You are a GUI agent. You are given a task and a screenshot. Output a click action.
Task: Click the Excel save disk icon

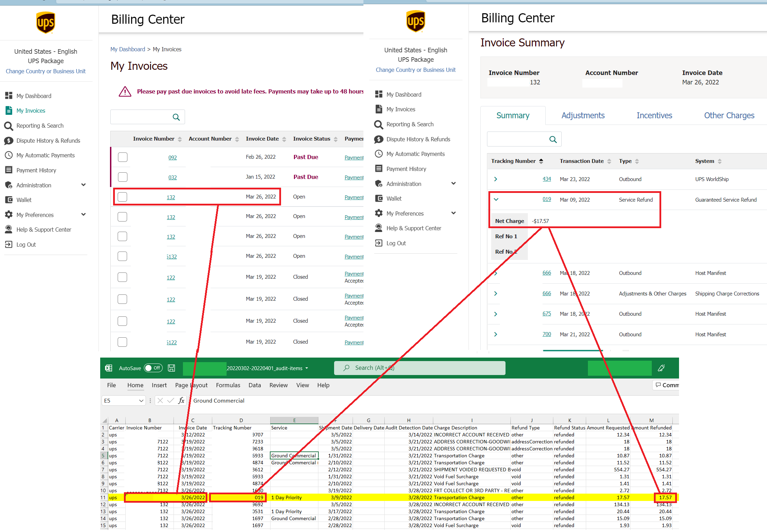(171, 368)
